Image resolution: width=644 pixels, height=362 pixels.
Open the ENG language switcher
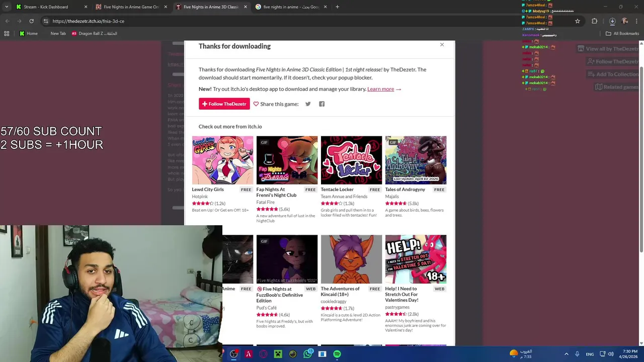click(590, 354)
